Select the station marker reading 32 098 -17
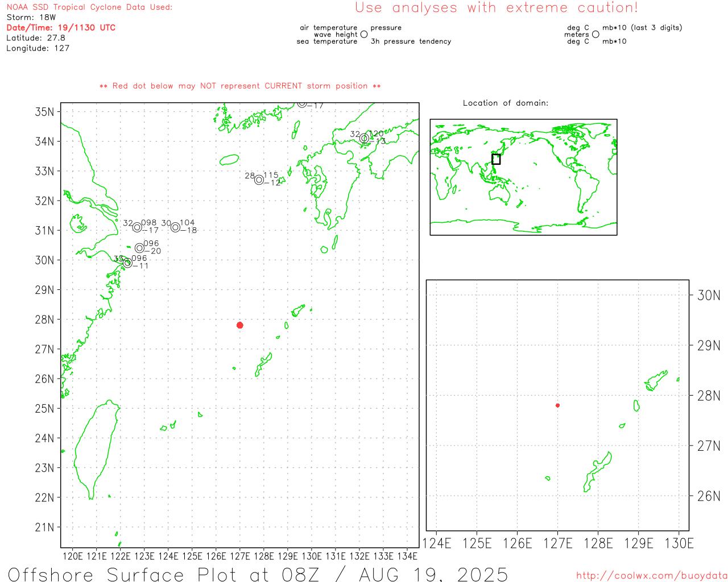The image size is (728, 582). click(137, 227)
